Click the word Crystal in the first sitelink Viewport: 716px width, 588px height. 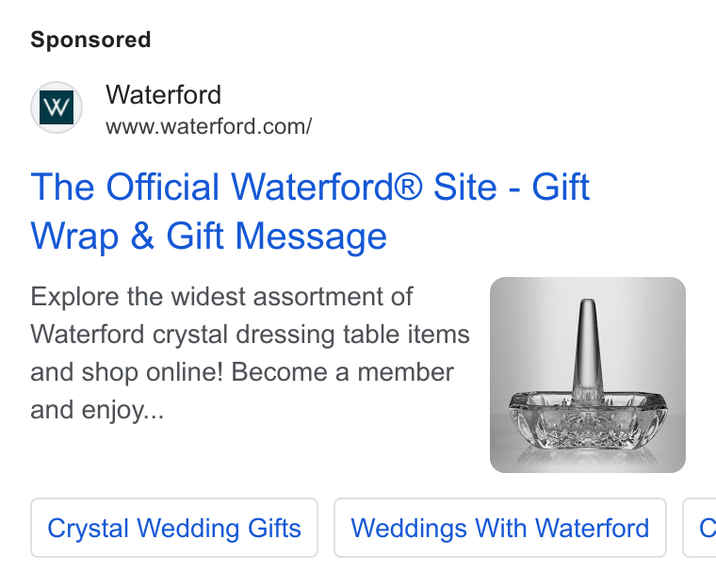pyautogui.click(x=88, y=529)
